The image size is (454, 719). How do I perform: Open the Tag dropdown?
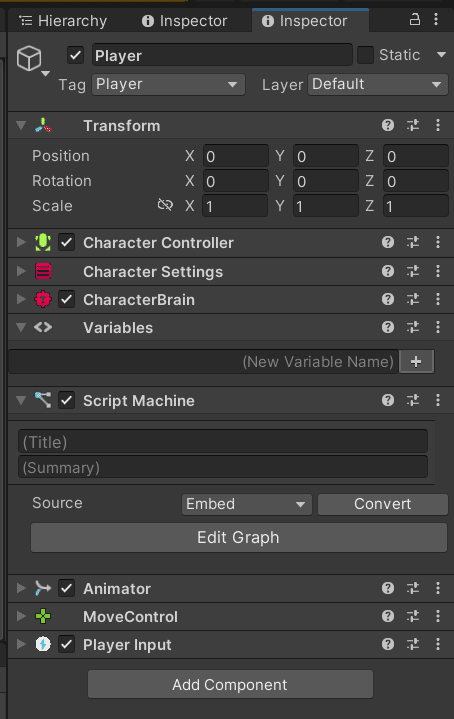pyautogui.click(x=168, y=84)
